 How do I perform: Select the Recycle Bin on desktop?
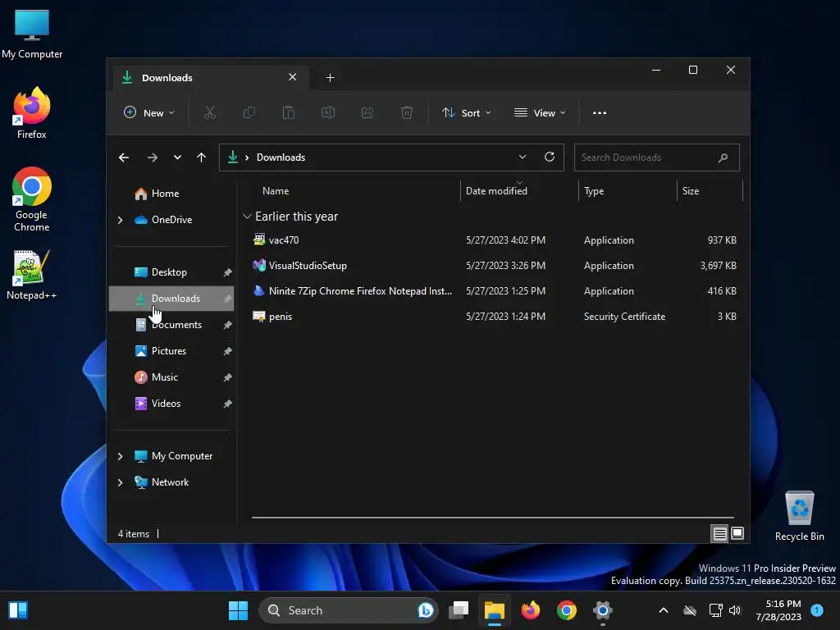(799, 516)
